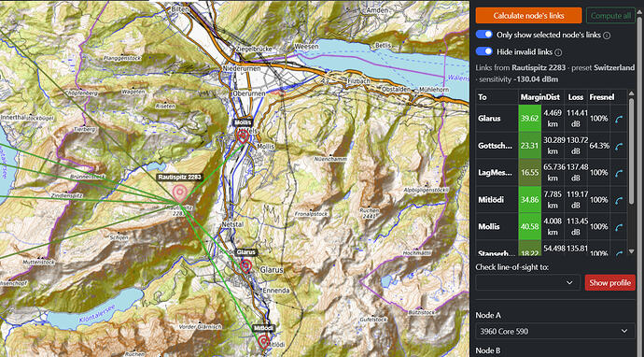Select the LagMes... row name in table

(x=496, y=173)
